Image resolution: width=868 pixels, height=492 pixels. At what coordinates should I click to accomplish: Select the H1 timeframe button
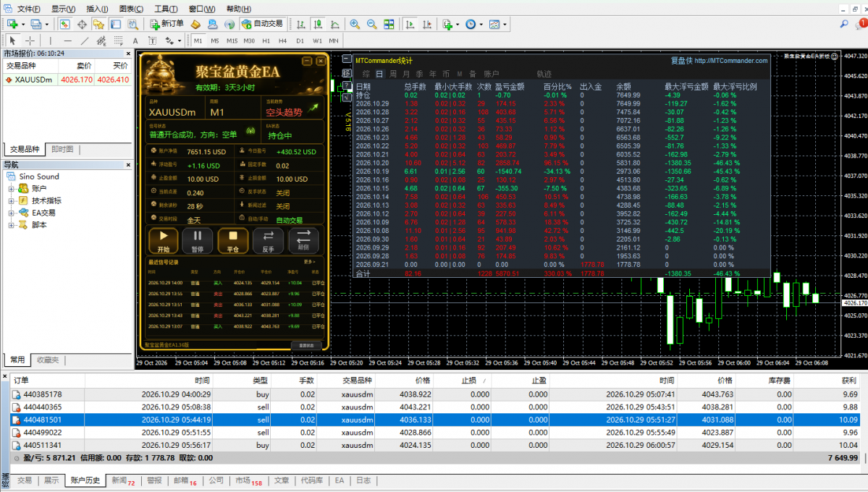(x=266, y=41)
